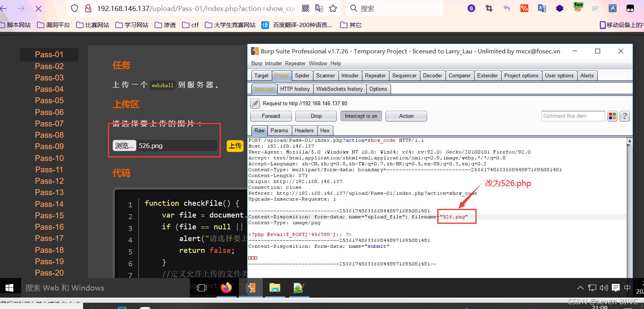Open Pass-10 in the sidebar
Viewport: 644px width, 309px height.
pyautogui.click(x=49, y=158)
